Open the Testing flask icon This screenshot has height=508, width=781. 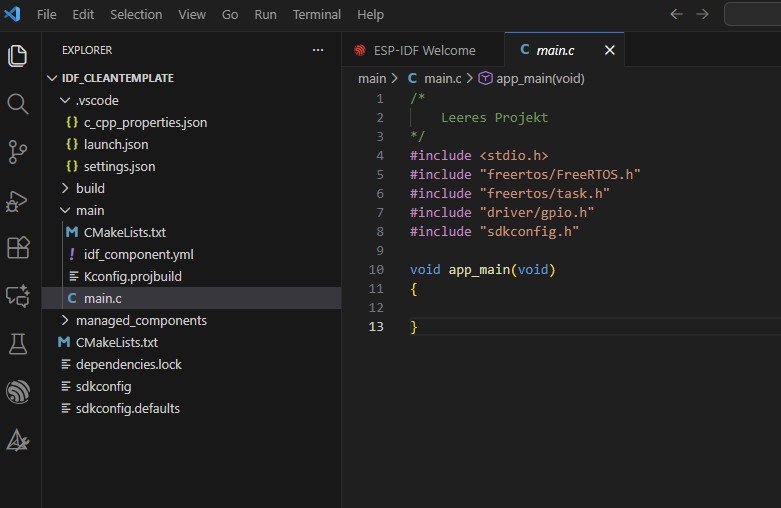[18, 344]
